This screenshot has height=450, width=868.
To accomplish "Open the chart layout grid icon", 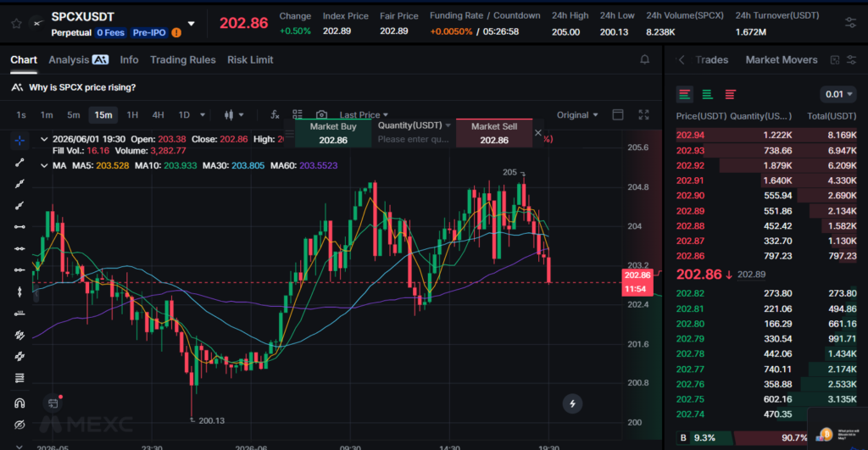I will click(x=298, y=114).
